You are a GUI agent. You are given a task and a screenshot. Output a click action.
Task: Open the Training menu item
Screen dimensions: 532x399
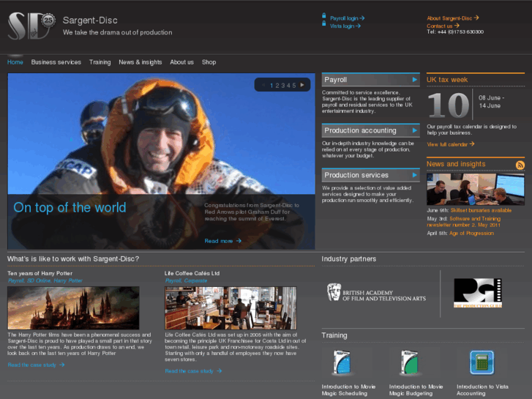coord(100,62)
